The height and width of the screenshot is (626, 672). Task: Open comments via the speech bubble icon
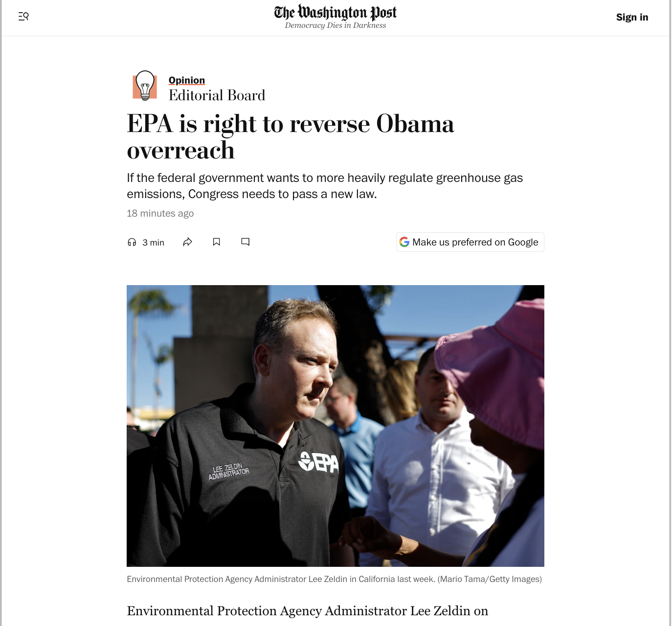pos(246,242)
